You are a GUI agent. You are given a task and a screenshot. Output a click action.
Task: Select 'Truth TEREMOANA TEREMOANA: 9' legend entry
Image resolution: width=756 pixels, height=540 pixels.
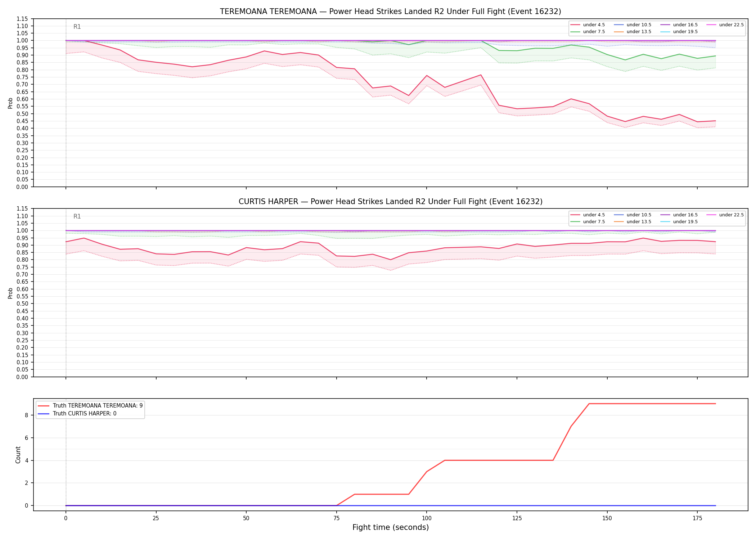pos(90,405)
